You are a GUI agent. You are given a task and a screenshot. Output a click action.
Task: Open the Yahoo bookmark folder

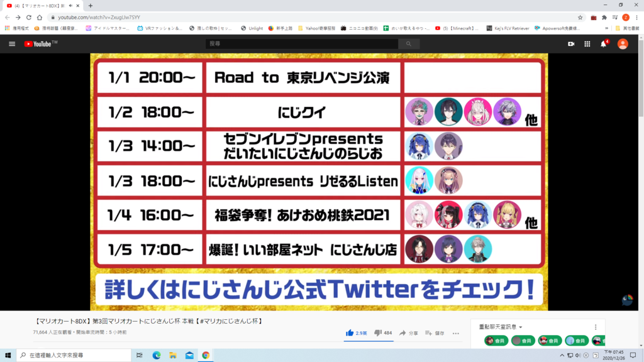(316, 28)
